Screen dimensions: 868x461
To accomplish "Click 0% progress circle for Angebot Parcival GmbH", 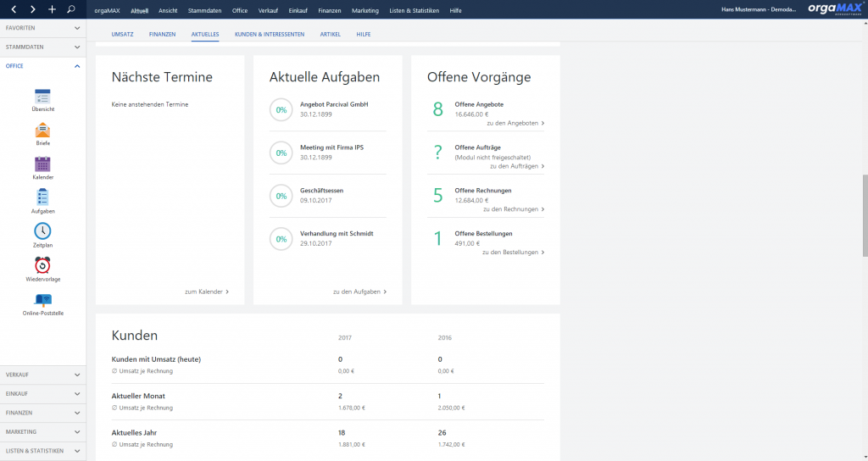I will 281,110.
